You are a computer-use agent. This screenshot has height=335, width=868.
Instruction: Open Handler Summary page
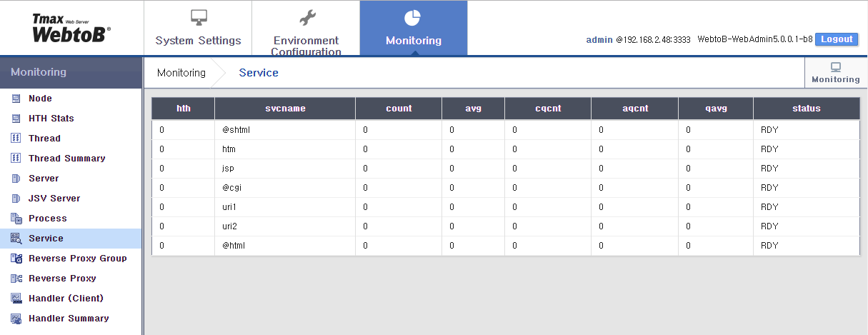click(x=69, y=319)
